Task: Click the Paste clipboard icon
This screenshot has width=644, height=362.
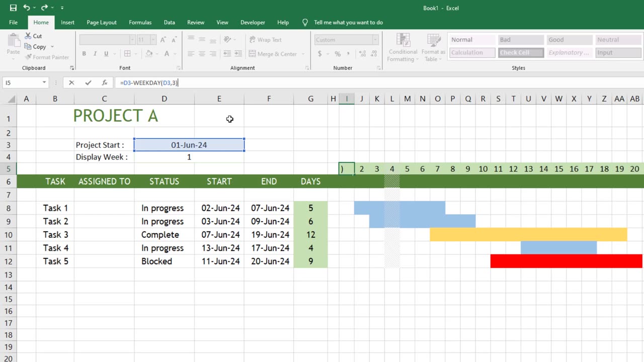Action: (x=13, y=41)
